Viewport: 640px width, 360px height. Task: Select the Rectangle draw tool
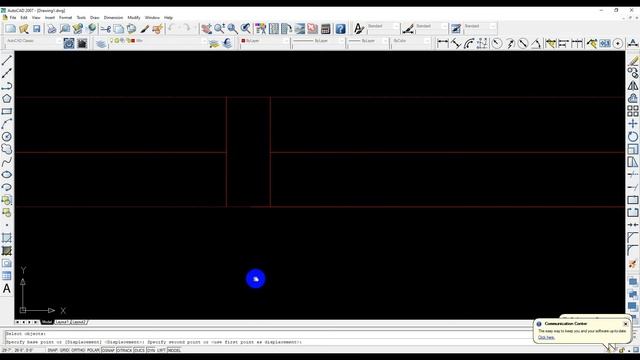coord(7,111)
